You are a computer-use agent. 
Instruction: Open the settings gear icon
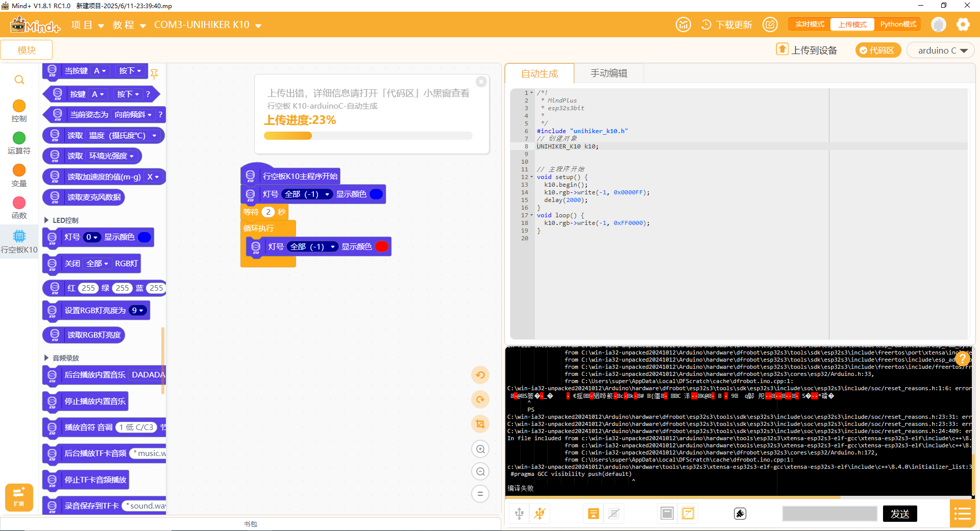point(963,24)
